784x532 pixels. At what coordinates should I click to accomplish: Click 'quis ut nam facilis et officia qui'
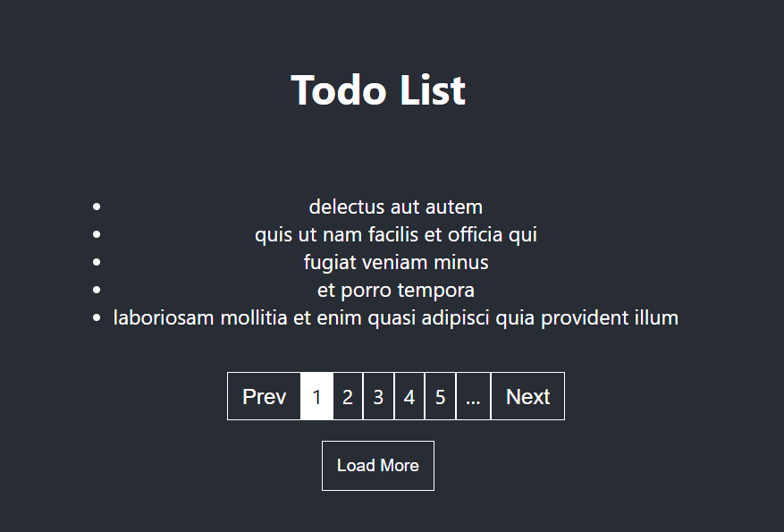(395, 234)
